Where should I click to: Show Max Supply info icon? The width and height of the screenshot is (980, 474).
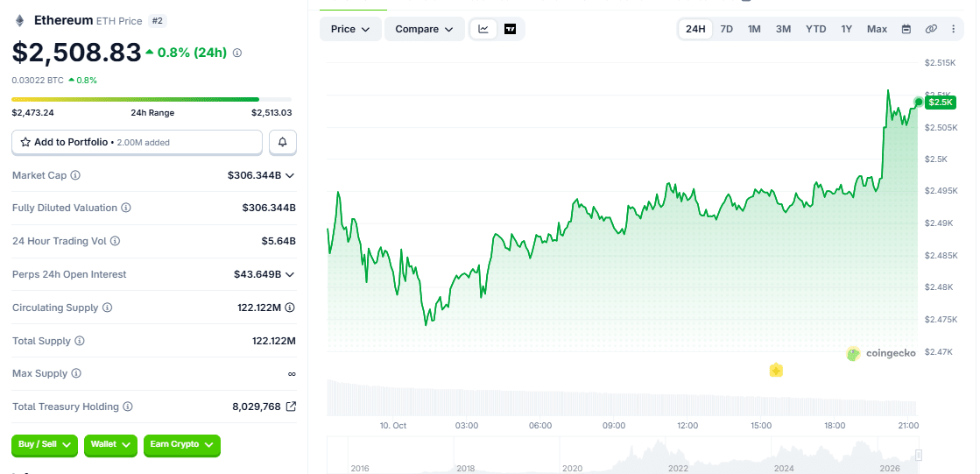[75, 373]
